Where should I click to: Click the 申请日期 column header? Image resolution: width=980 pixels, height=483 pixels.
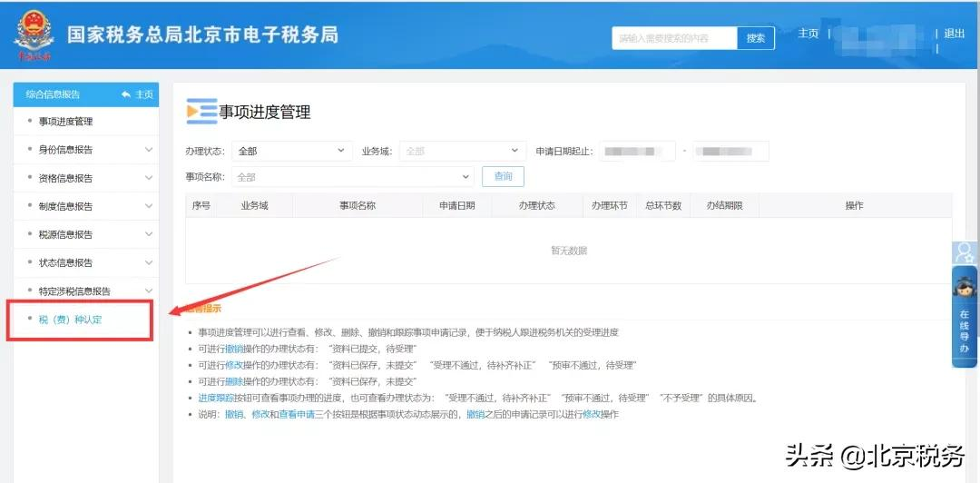456,205
